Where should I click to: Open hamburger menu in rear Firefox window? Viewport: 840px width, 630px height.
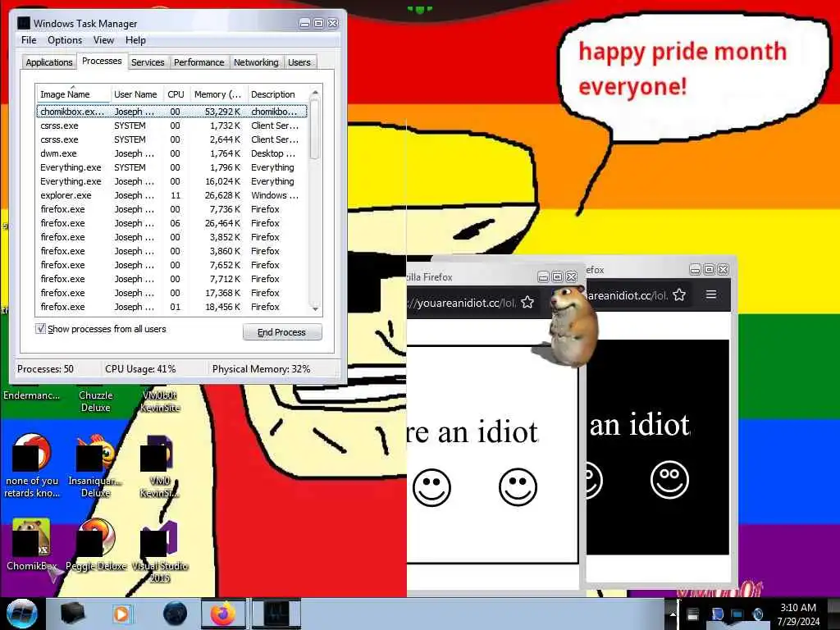click(711, 294)
